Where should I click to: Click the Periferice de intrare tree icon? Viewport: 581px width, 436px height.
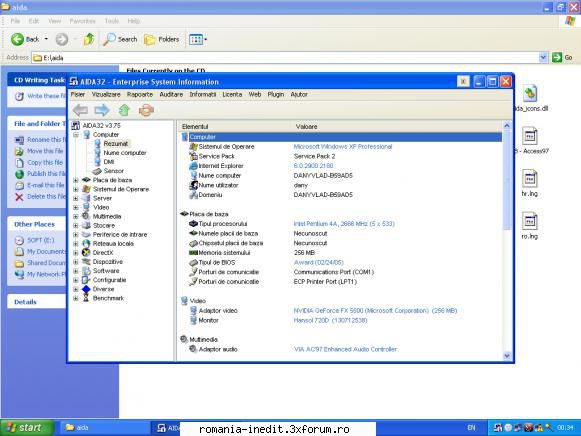[86, 234]
